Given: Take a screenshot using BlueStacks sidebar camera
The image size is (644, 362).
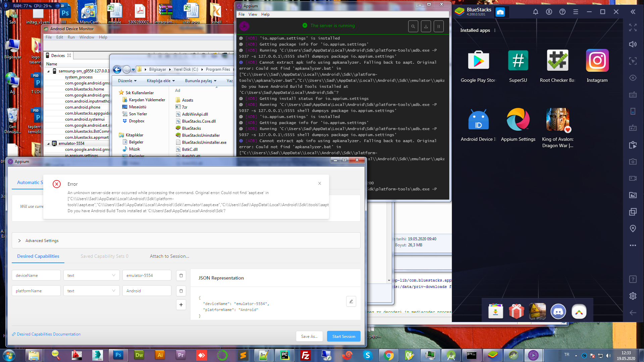Looking at the screenshot, I should (633, 162).
